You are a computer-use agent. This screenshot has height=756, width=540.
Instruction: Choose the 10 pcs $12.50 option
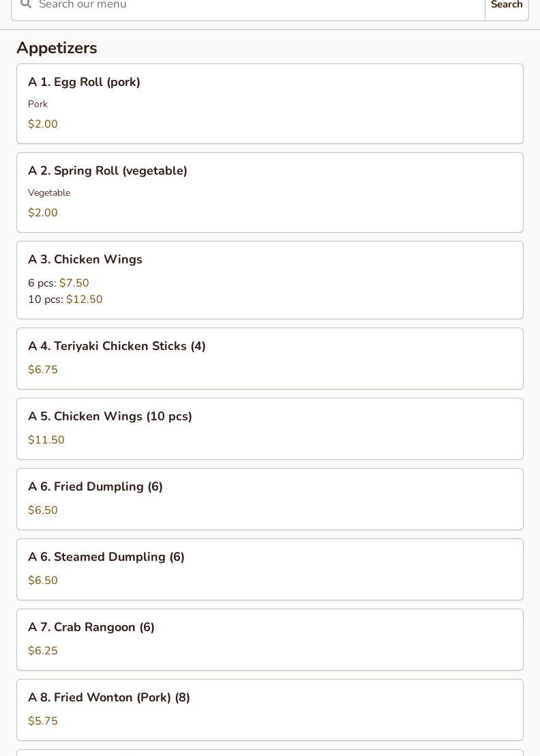coord(65,300)
